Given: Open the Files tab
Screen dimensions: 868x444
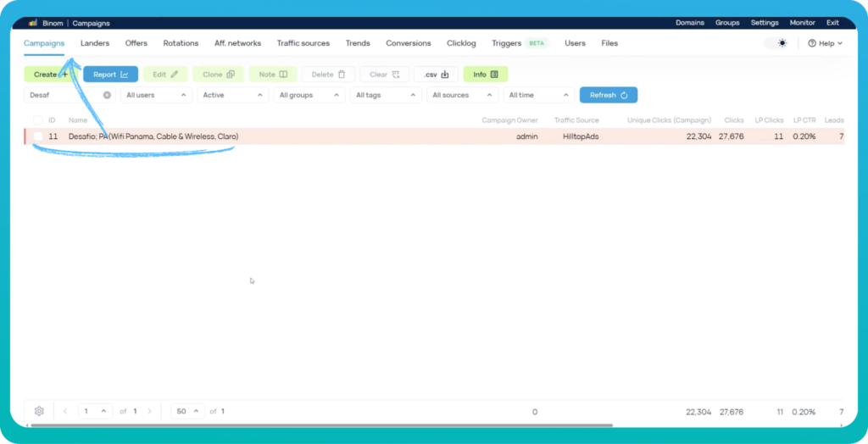Looking at the screenshot, I should tap(609, 43).
